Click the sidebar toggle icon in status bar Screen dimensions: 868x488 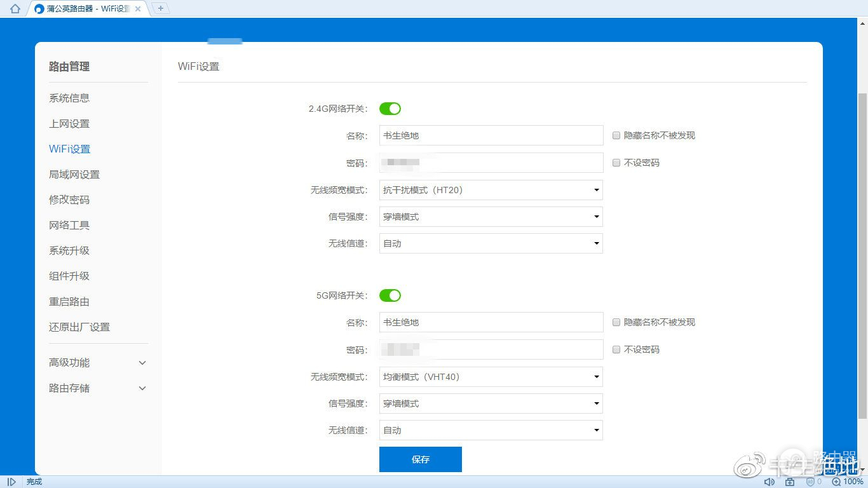pyautogui.click(x=11, y=482)
